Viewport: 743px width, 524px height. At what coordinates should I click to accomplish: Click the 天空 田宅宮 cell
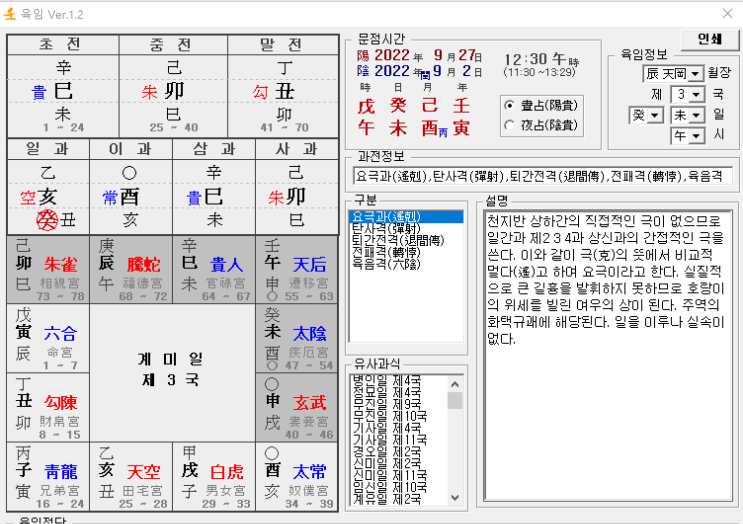coord(131,477)
